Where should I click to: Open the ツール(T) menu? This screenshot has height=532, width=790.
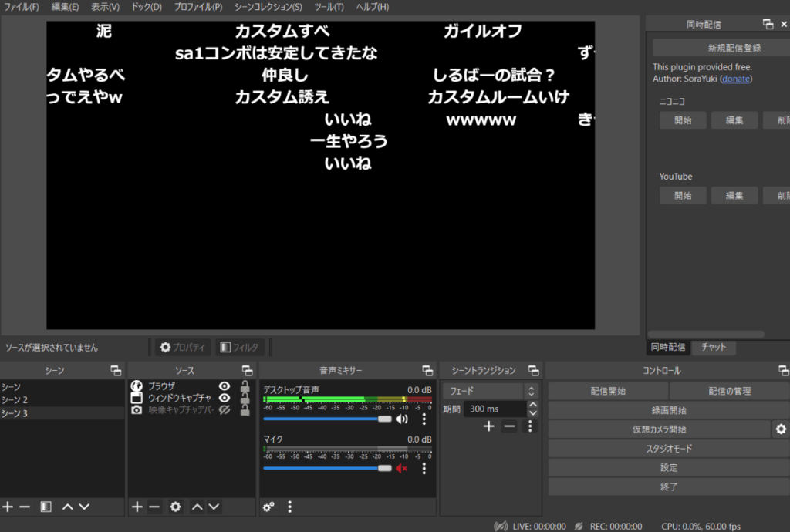click(x=329, y=7)
